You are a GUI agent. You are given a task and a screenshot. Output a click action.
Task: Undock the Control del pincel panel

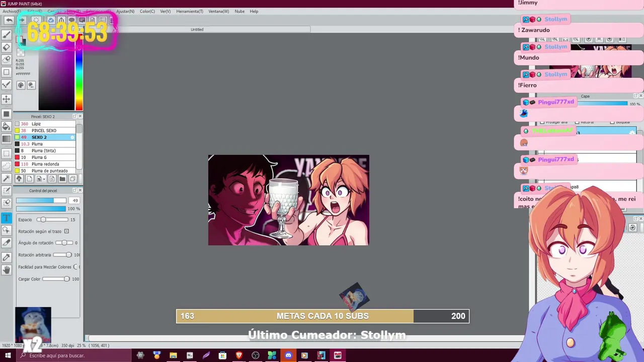tap(74, 190)
